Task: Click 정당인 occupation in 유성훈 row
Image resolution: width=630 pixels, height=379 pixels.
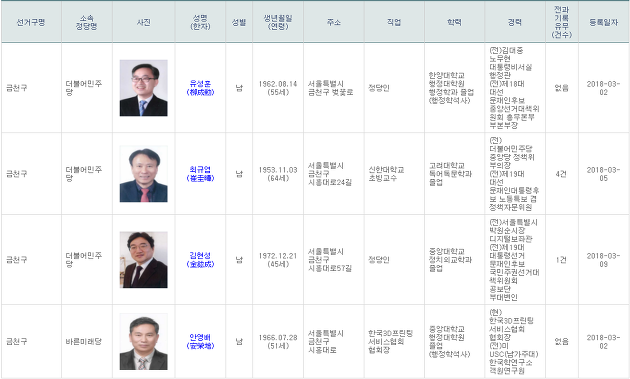Action: click(x=378, y=88)
